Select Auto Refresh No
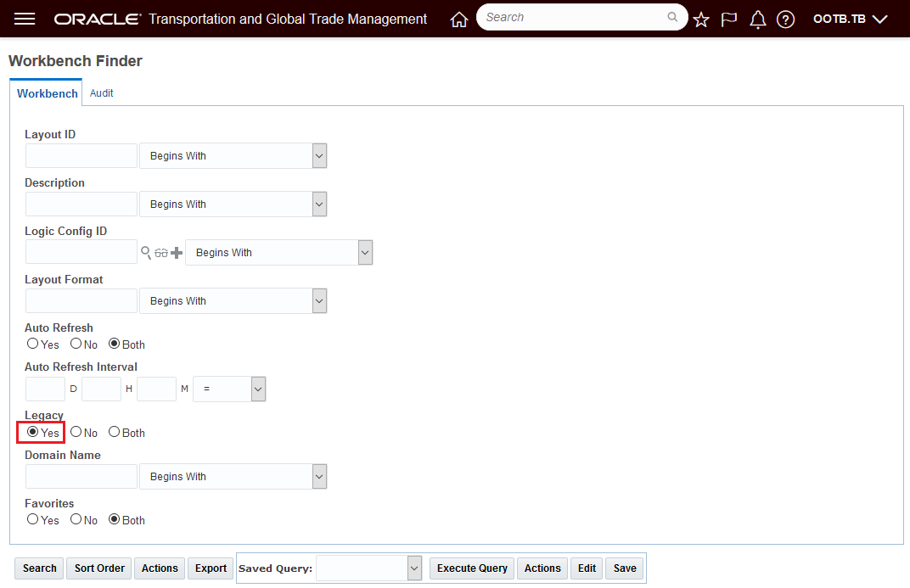The image size is (910, 588). pyautogui.click(x=76, y=344)
